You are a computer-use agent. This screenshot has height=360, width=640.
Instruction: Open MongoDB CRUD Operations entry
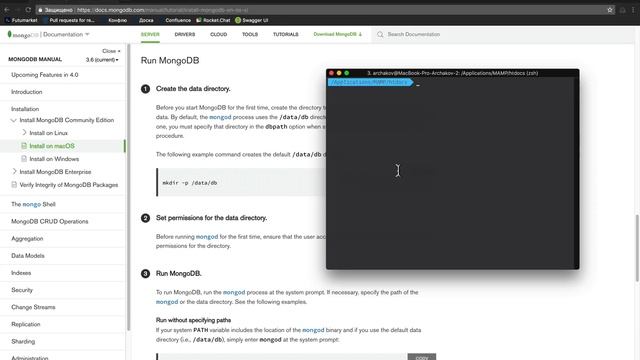[x=49, y=221]
